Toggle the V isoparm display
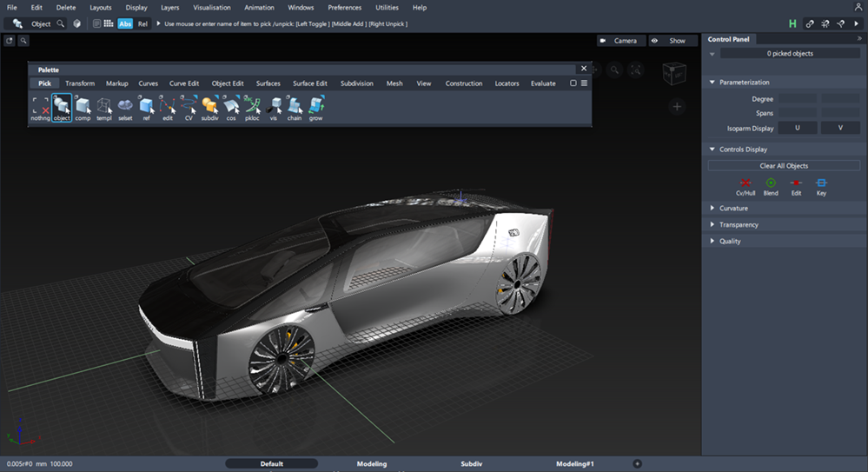 tap(840, 128)
